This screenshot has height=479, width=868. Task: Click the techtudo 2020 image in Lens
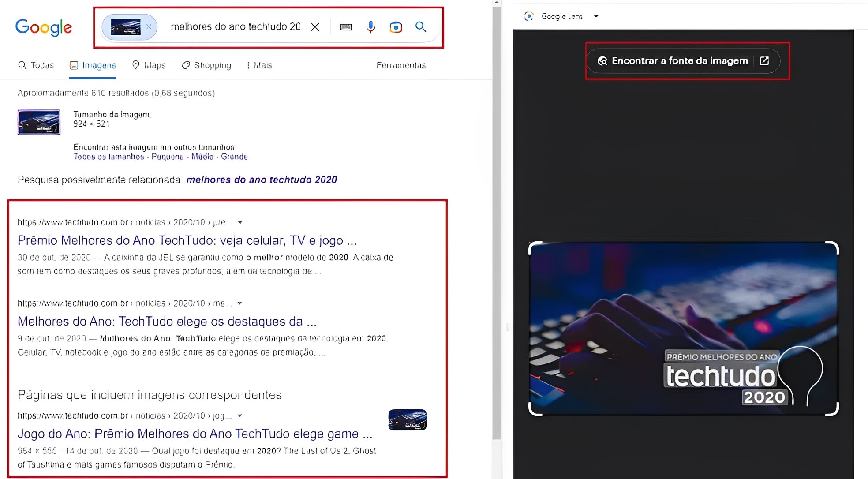683,329
